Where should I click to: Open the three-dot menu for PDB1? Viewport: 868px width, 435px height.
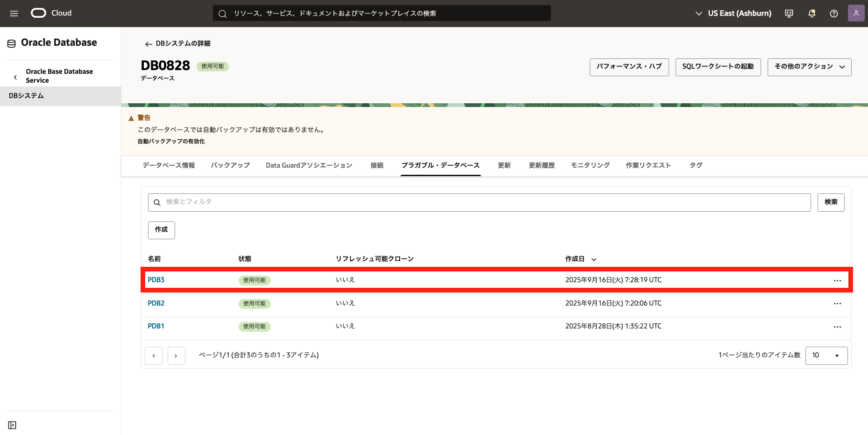837,327
